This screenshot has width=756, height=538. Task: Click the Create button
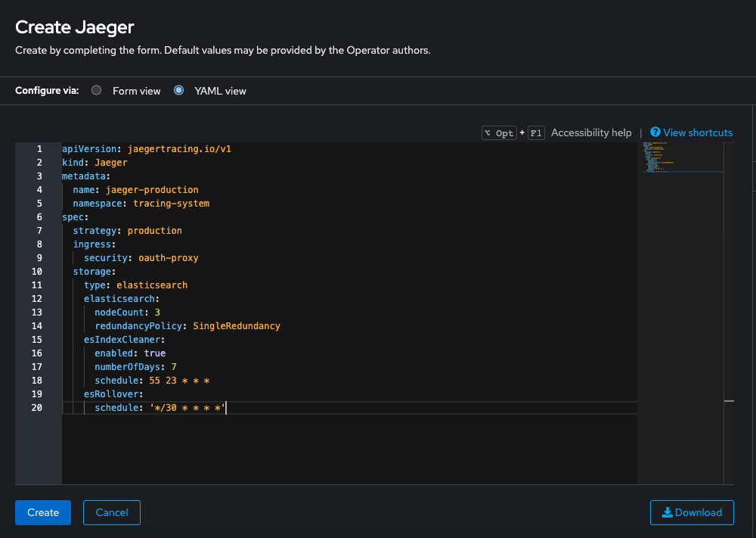pyautogui.click(x=43, y=512)
